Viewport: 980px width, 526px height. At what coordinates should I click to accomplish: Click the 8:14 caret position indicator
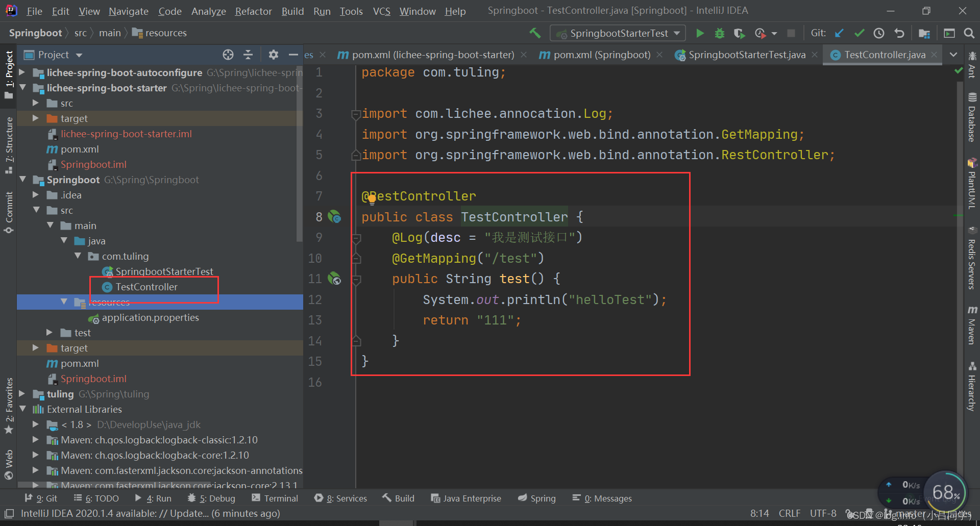pos(759,514)
